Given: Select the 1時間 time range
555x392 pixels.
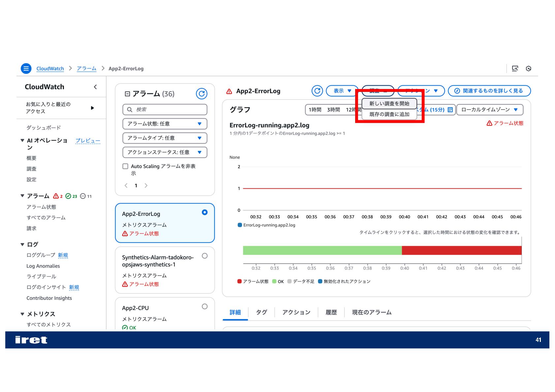Looking at the screenshot, I should (315, 110).
